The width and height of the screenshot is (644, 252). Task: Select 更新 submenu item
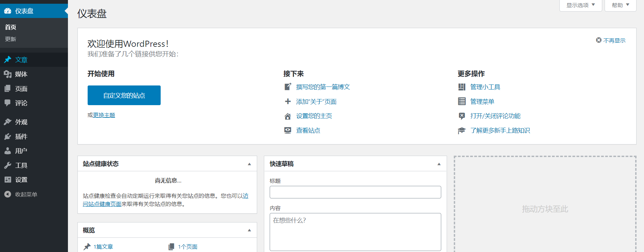(x=11, y=39)
